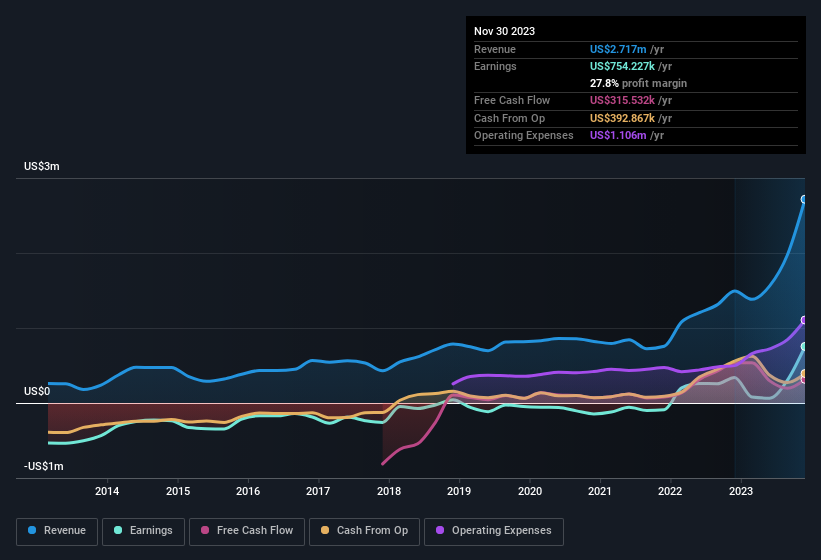Select the teal Earnings endpoint marker

pos(804,346)
